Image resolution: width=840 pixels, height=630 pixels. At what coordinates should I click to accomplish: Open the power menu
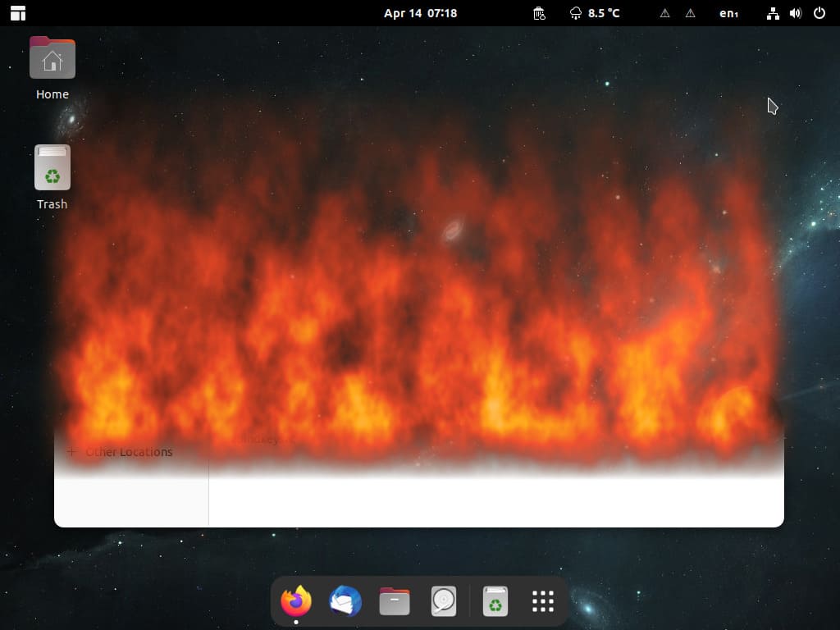819,13
